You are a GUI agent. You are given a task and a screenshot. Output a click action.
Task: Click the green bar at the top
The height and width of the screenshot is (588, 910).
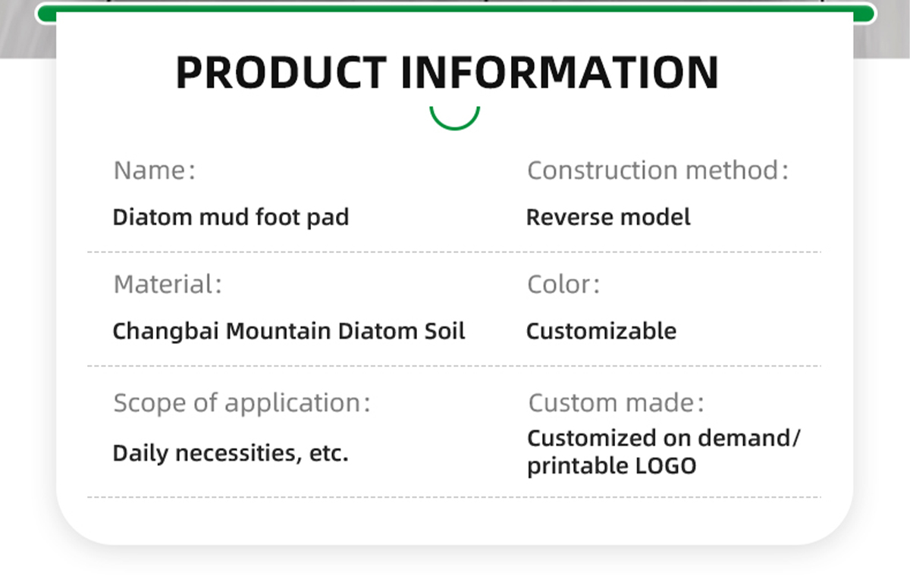click(x=455, y=14)
